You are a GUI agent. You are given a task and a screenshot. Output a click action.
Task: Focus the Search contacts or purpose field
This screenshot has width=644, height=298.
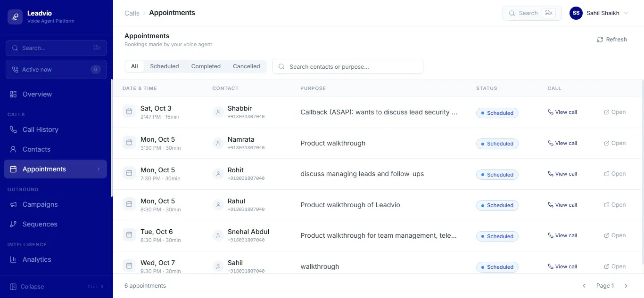(x=348, y=66)
